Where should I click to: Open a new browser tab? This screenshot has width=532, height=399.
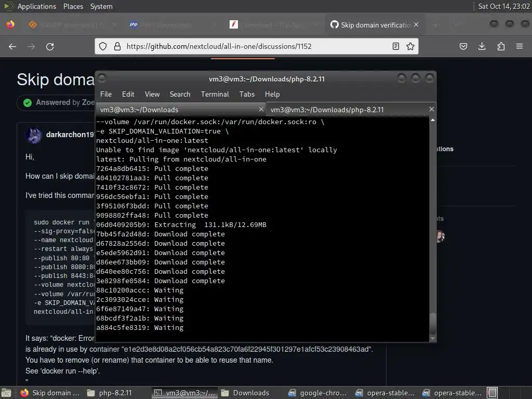click(x=436, y=25)
